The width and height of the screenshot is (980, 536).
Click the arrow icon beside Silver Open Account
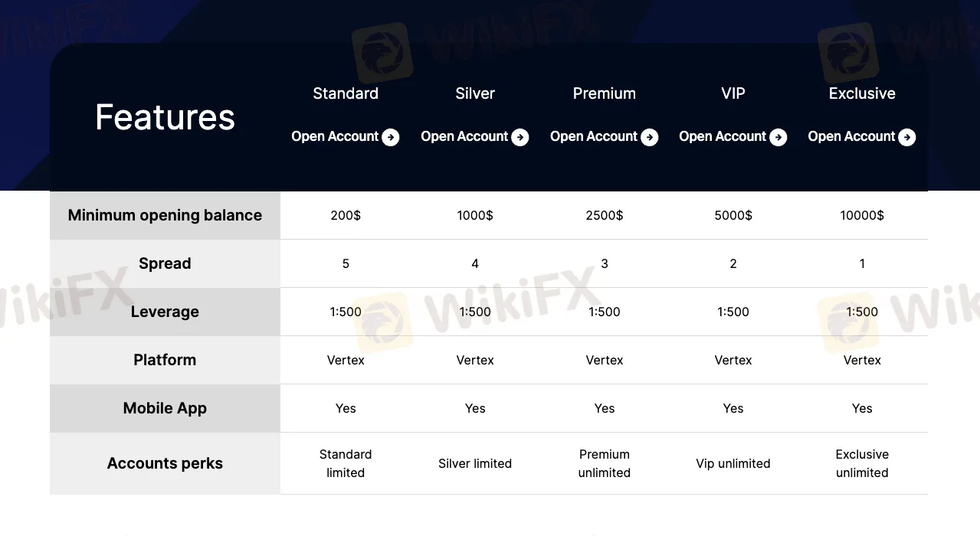click(x=520, y=138)
